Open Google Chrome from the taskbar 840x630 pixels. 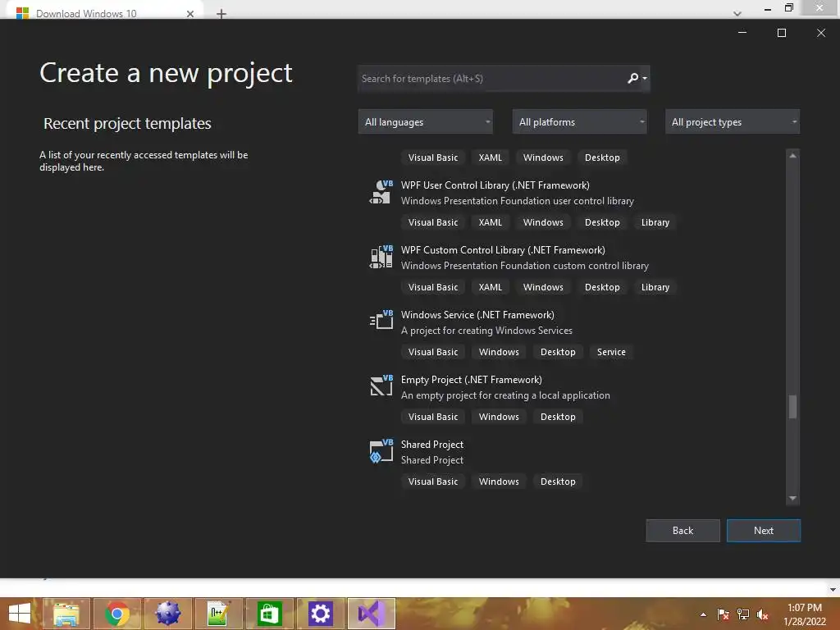coord(116,614)
